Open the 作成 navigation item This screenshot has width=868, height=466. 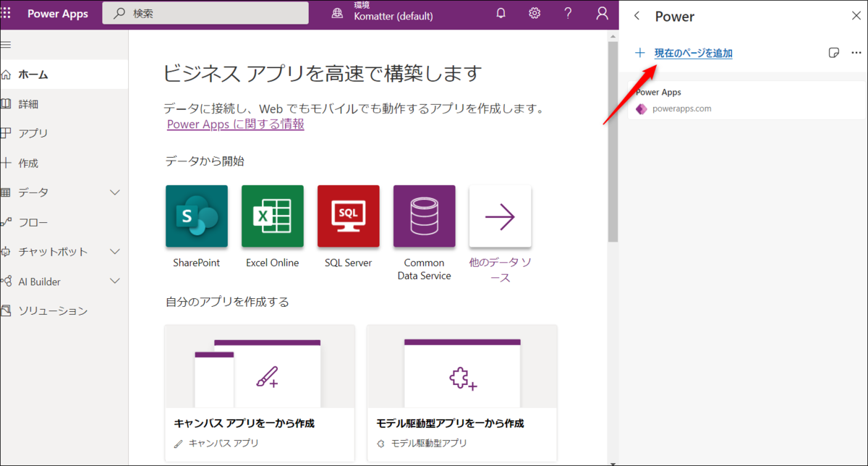[64, 163]
